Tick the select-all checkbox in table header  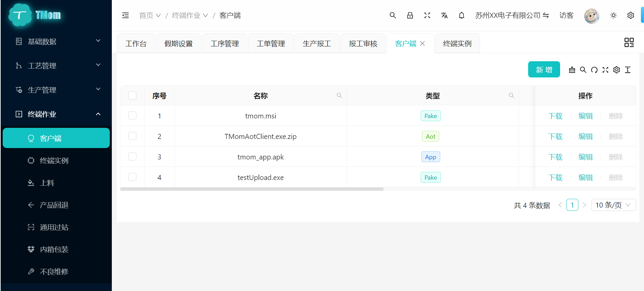pos(132,96)
